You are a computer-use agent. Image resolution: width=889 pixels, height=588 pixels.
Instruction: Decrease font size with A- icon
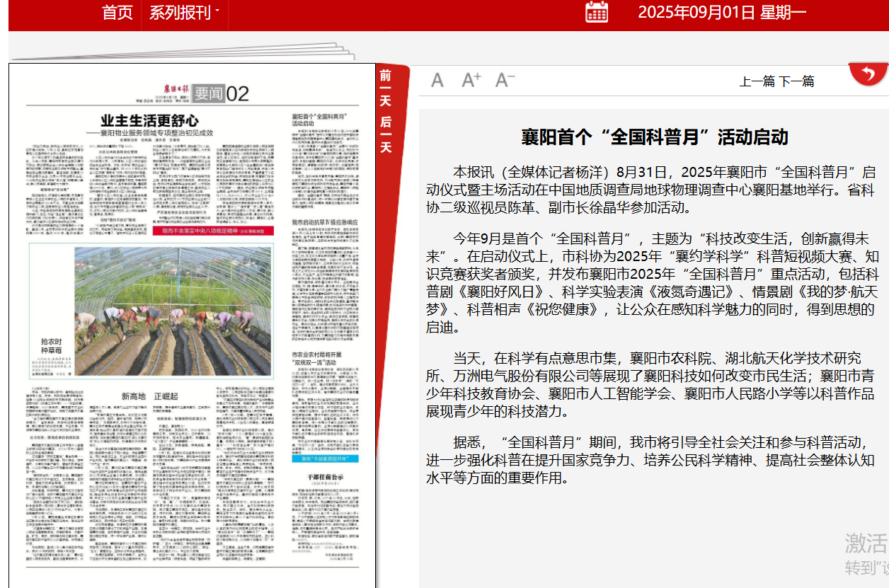tap(503, 80)
